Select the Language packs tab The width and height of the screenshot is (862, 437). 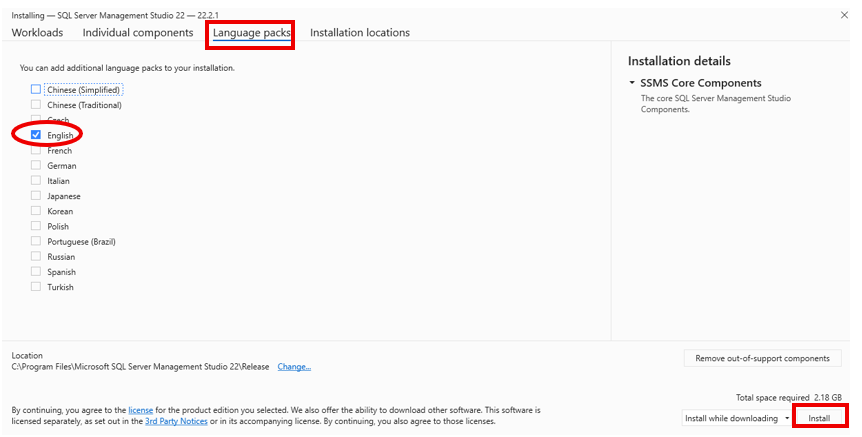(251, 33)
